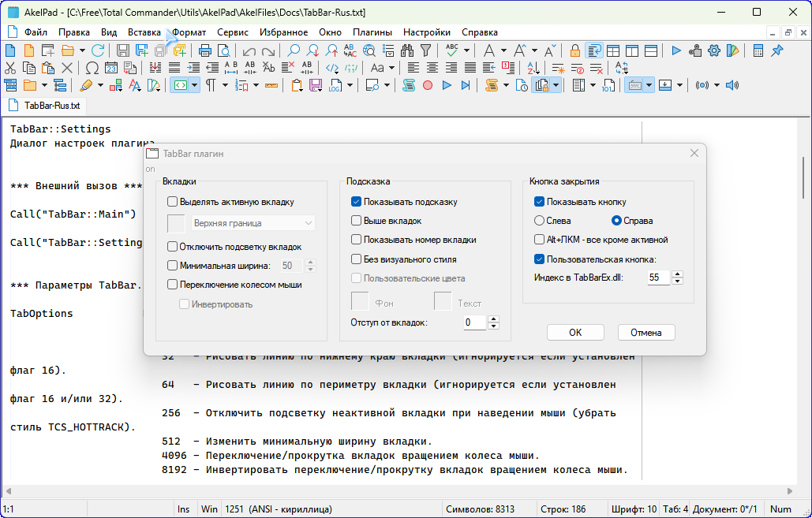The width and height of the screenshot is (812, 518).
Task: Uncheck the Показывать подсказку checkbox
Action: click(x=357, y=202)
